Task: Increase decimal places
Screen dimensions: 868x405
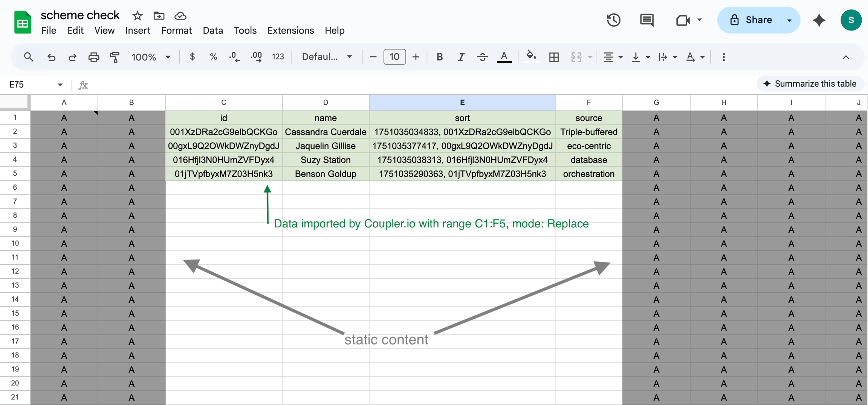Action: [256, 57]
